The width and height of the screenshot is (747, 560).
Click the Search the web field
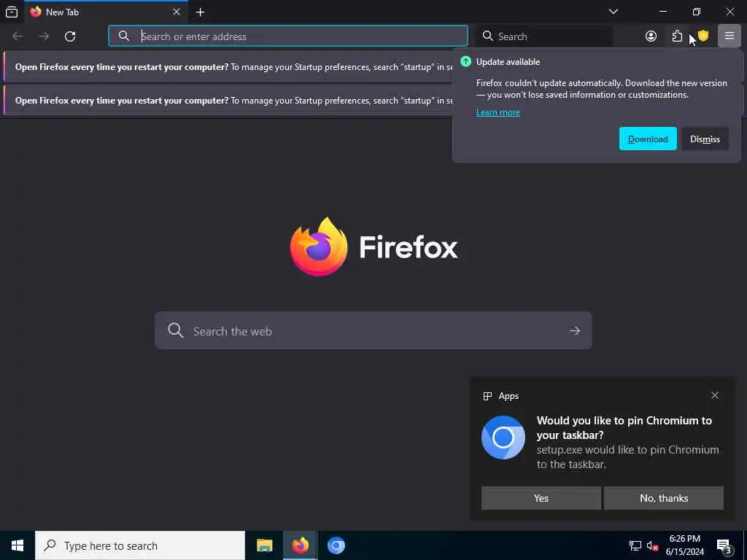[373, 330]
